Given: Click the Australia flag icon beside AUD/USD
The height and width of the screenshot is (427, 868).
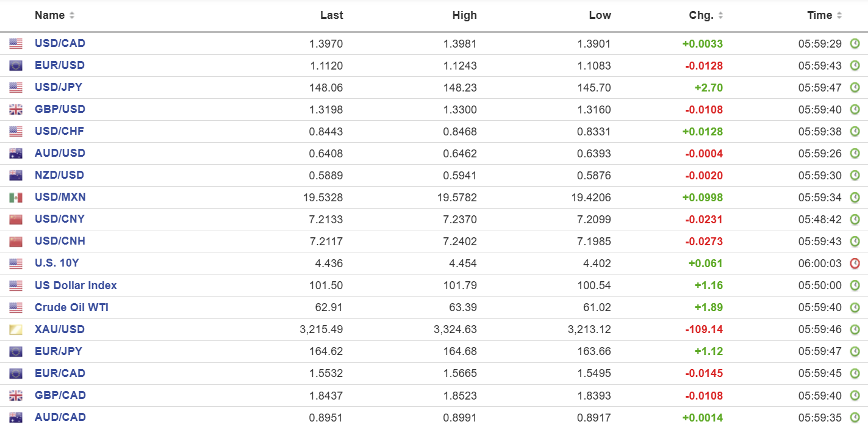Looking at the screenshot, I should 16,154.
